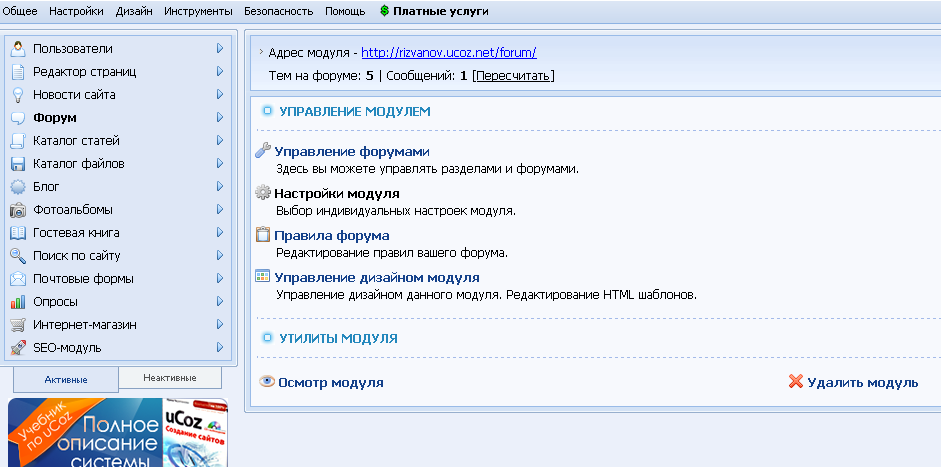Click the Каталог файлов floppy disk icon
This screenshot has height=467, width=941.
[x=18, y=164]
